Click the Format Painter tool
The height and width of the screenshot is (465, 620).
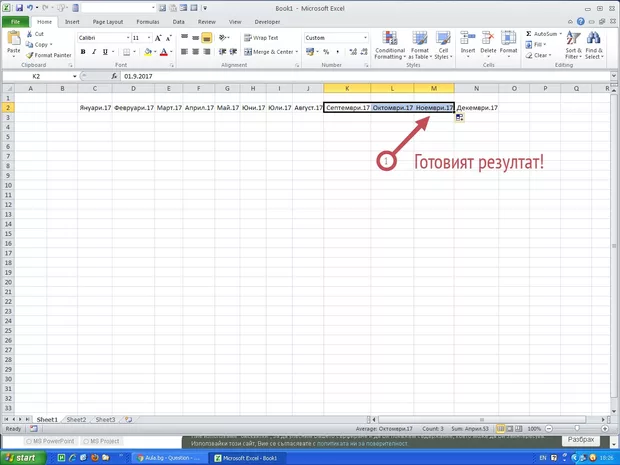pos(50,55)
